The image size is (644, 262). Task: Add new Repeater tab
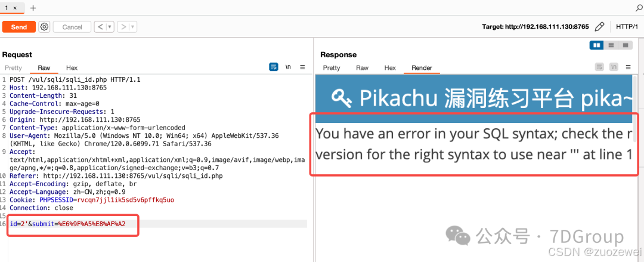(x=33, y=8)
